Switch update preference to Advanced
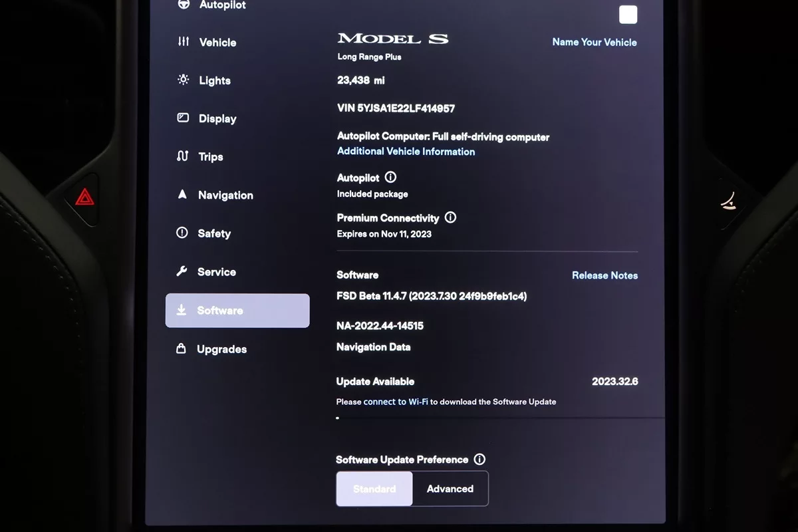Image resolution: width=798 pixels, height=532 pixels. 450,489
